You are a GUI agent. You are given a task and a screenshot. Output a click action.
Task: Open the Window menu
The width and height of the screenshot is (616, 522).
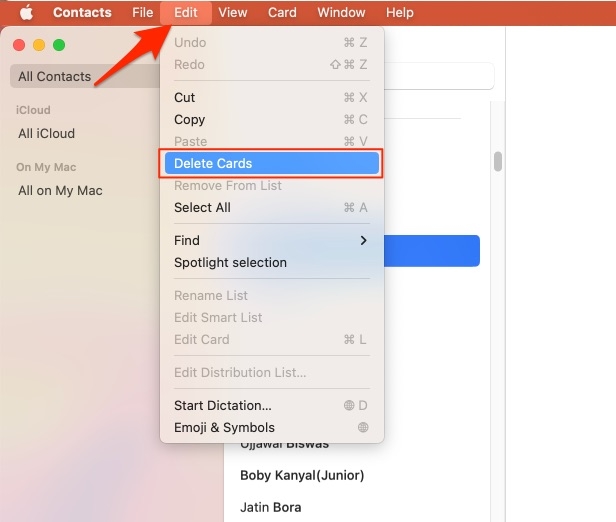[341, 13]
